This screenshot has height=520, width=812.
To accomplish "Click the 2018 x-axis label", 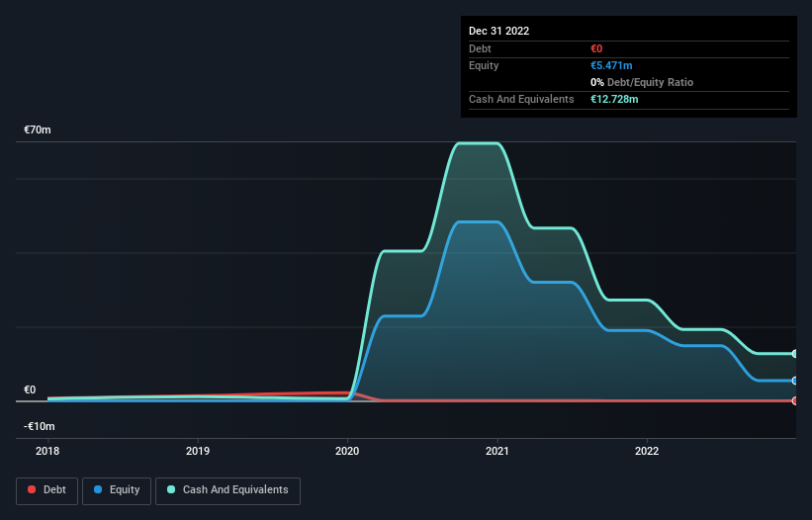I will click(x=47, y=451).
